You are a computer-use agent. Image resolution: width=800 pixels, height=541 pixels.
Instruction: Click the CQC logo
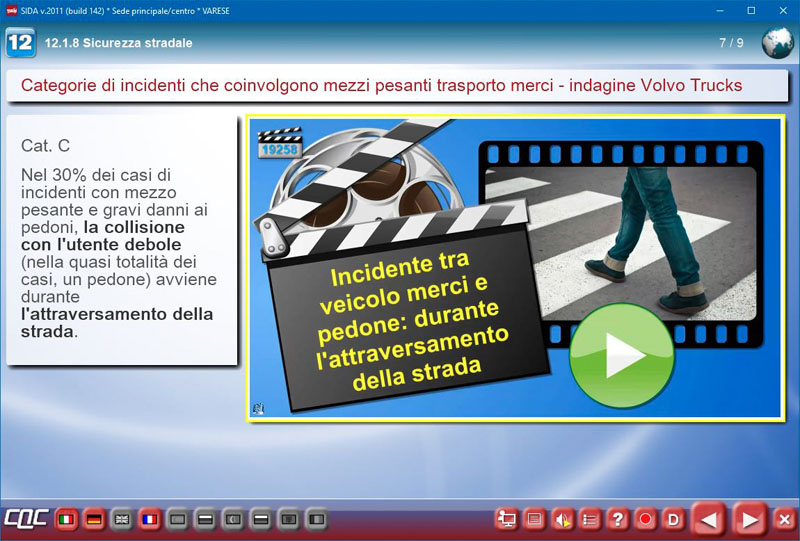(x=25, y=520)
